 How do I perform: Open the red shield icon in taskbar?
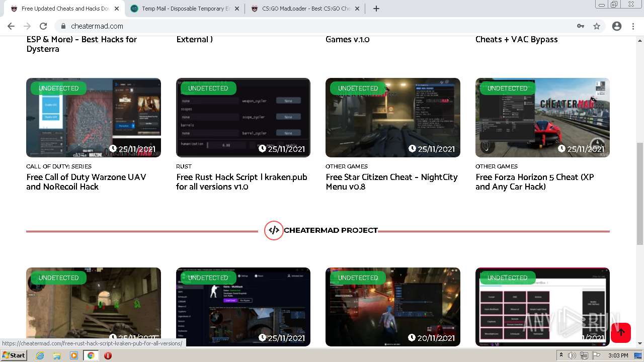click(108, 355)
